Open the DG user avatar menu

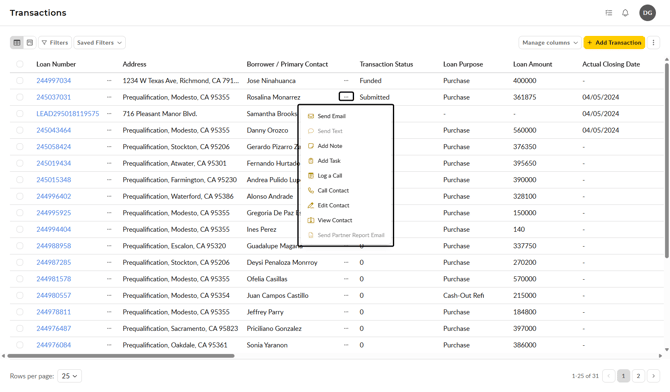pyautogui.click(x=647, y=13)
